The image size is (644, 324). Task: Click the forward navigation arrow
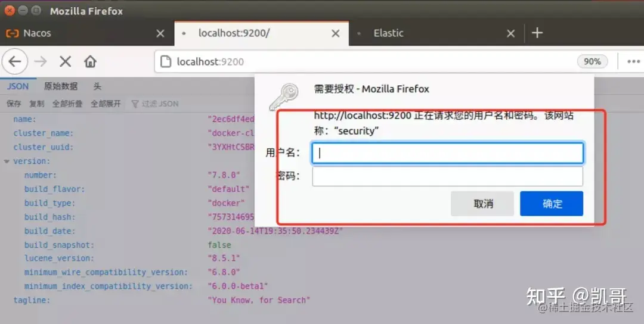(41, 61)
